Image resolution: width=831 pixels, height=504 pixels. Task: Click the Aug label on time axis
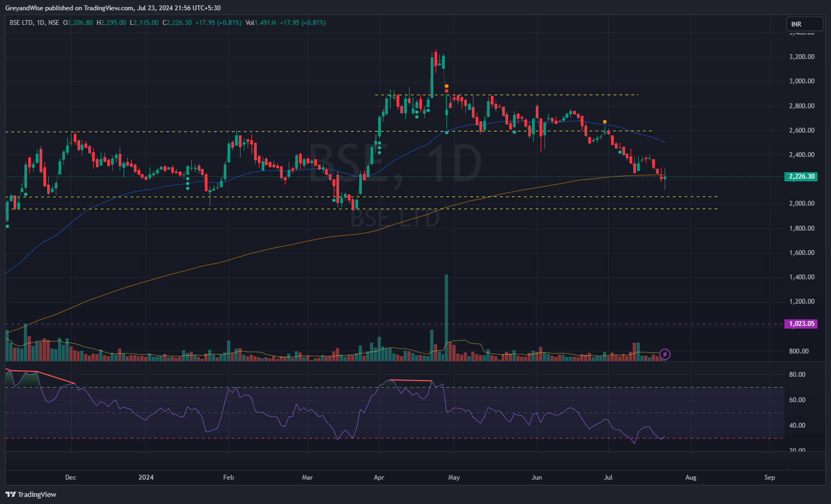[x=691, y=477]
